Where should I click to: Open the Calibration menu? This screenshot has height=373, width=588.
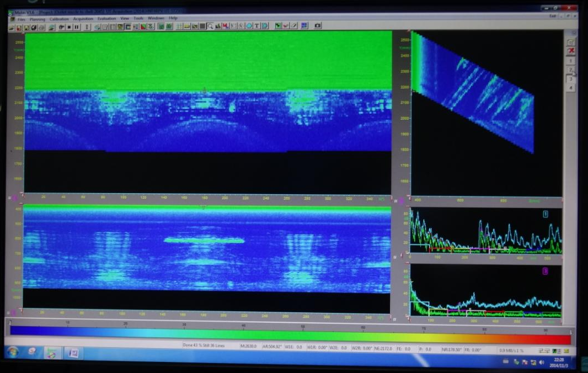click(x=59, y=19)
